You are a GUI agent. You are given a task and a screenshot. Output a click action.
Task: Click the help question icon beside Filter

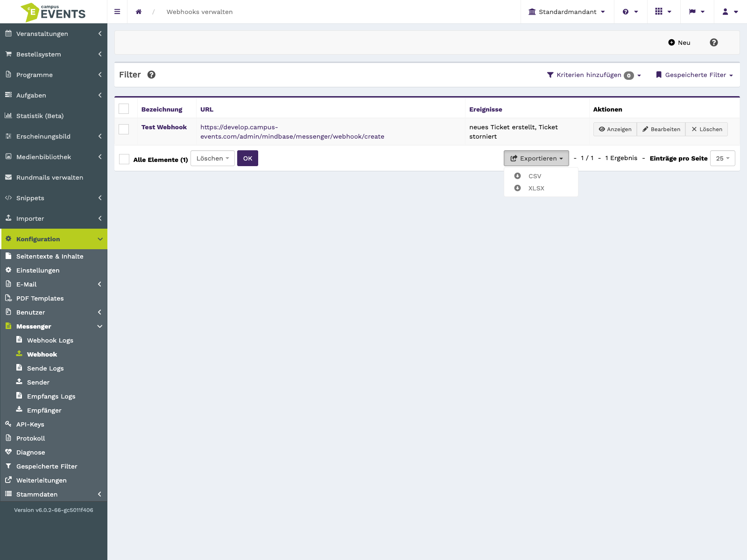151,75
